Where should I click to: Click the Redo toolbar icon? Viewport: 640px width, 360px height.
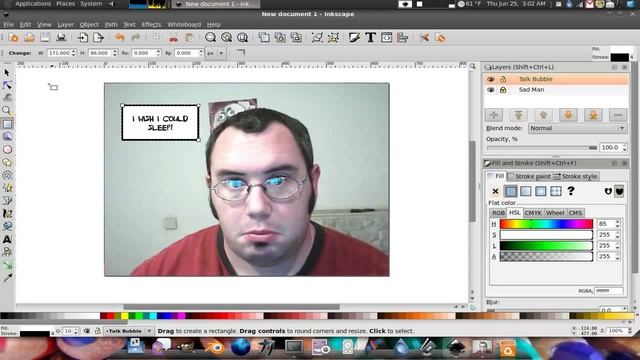(x=136, y=38)
